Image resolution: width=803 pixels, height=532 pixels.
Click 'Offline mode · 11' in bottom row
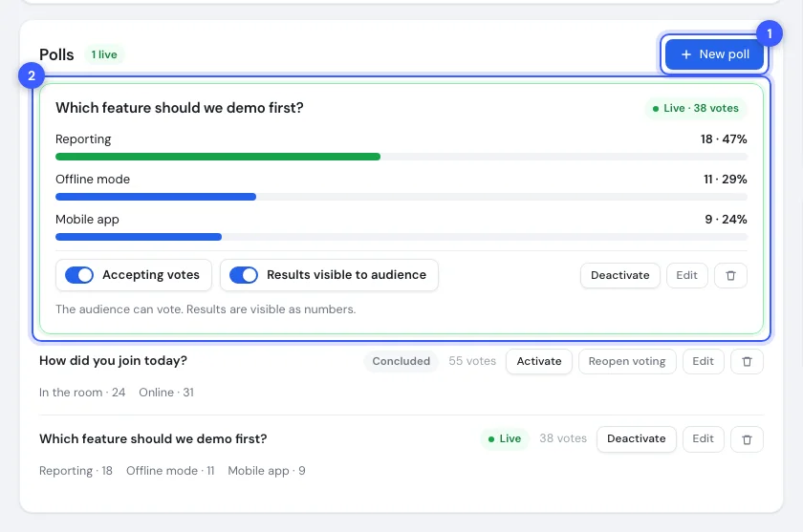click(x=170, y=471)
